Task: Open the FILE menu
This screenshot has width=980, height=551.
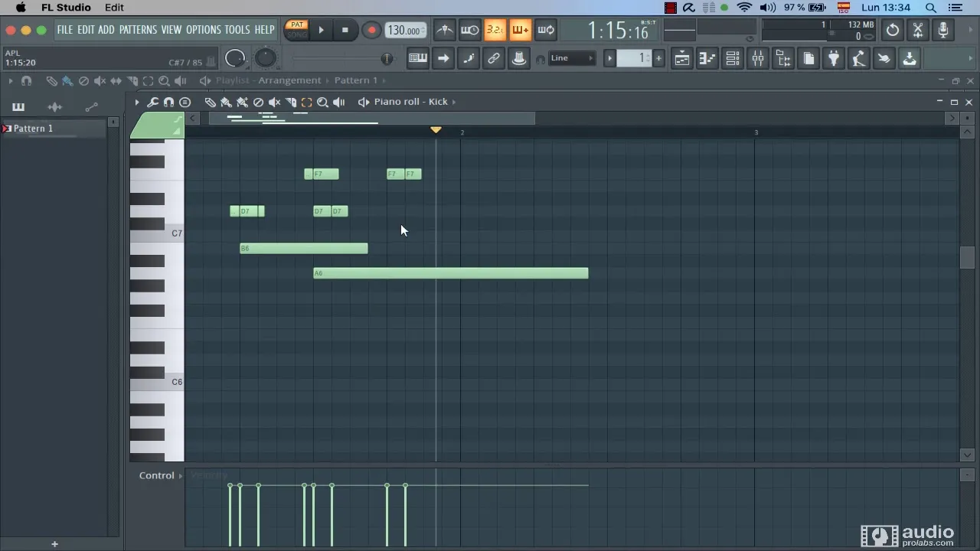Action: [x=65, y=30]
